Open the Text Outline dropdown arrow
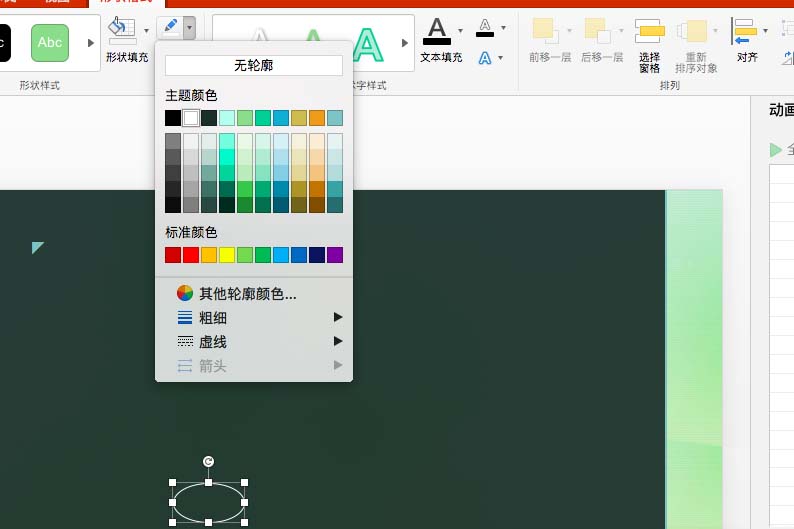794x529 pixels. coord(503,28)
